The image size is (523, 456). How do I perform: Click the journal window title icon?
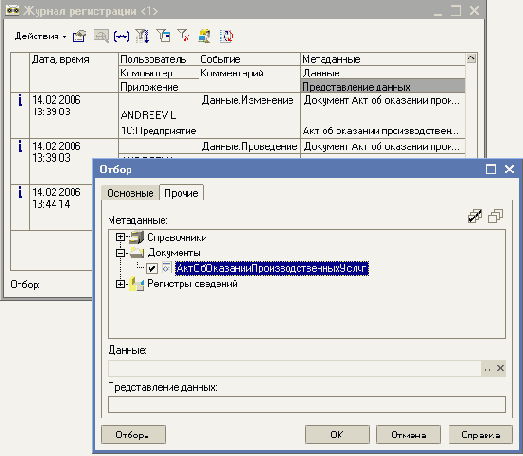(x=13, y=10)
